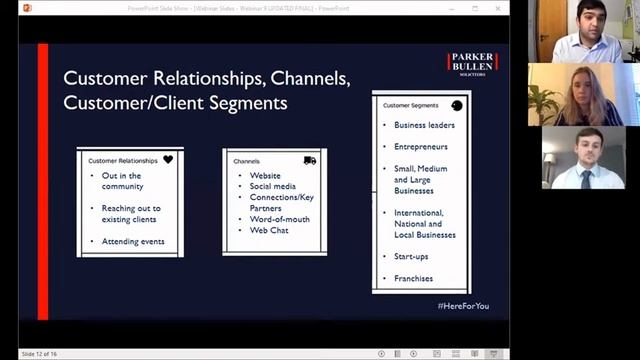
Task: Close the PowerPoint Slide Show window
Action: point(498,8)
